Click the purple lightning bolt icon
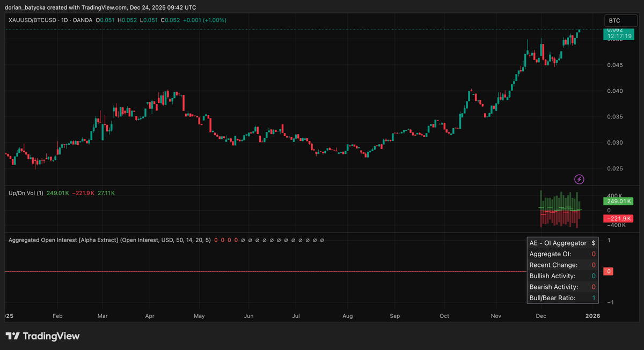 pos(579,180)
